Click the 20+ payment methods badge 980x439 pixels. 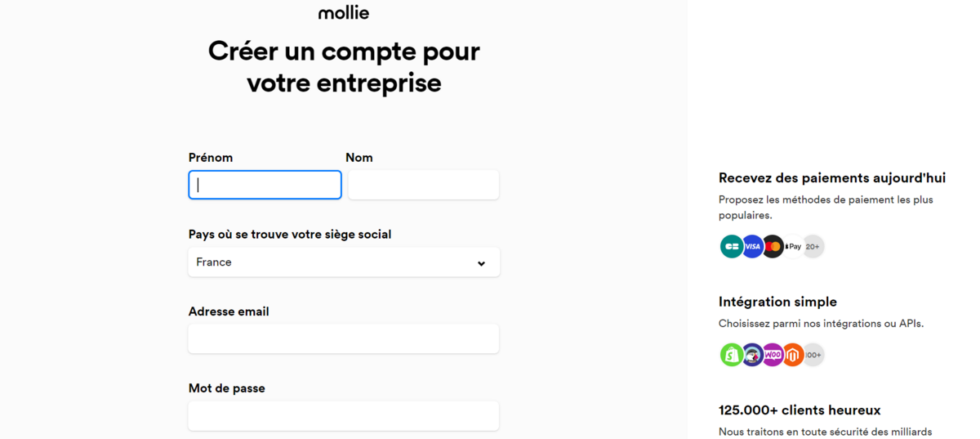(813, 246)
